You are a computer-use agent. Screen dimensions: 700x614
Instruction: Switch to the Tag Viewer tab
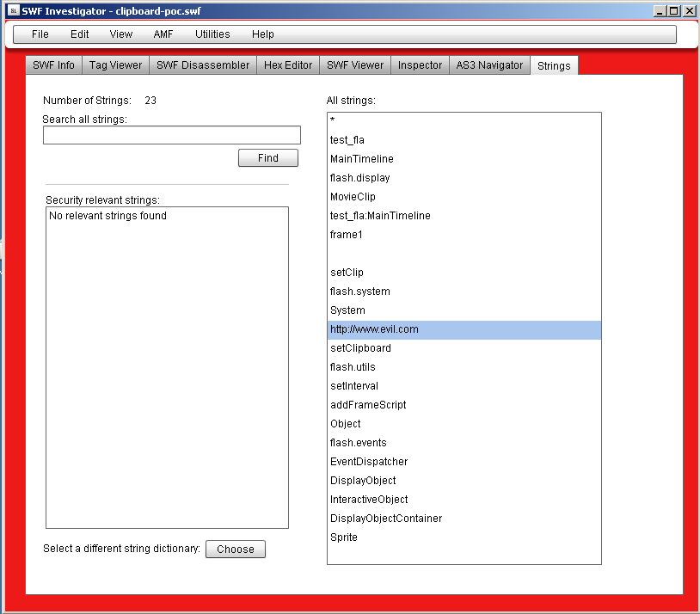click(116, 65)
